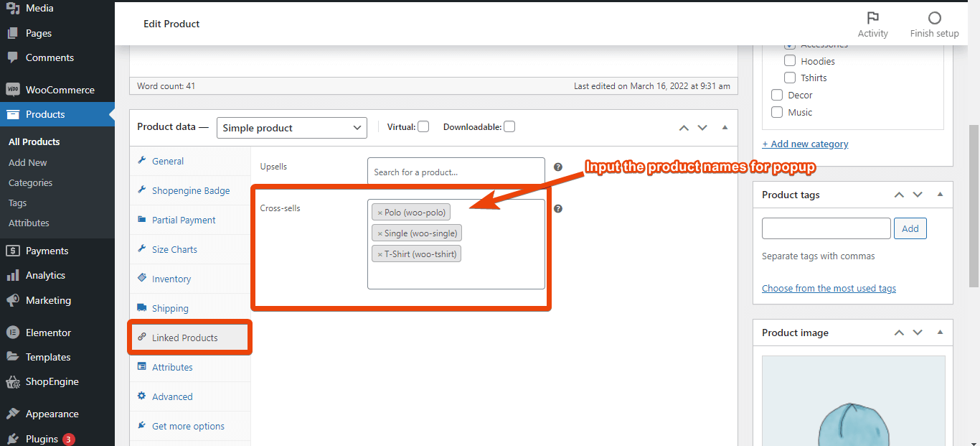Click the ShopEngine bag icon
The height and width of the screenshot is (446, 980).
[x=13, y=381]
